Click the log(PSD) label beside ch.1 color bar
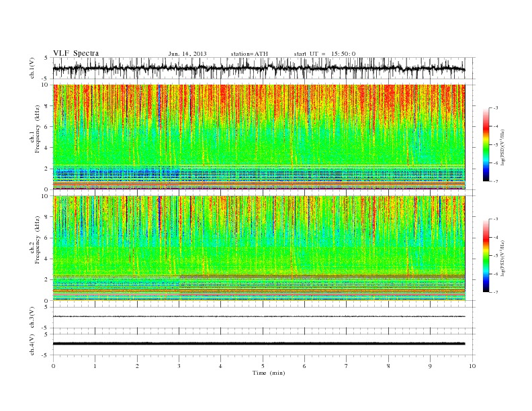 point(503,148)
